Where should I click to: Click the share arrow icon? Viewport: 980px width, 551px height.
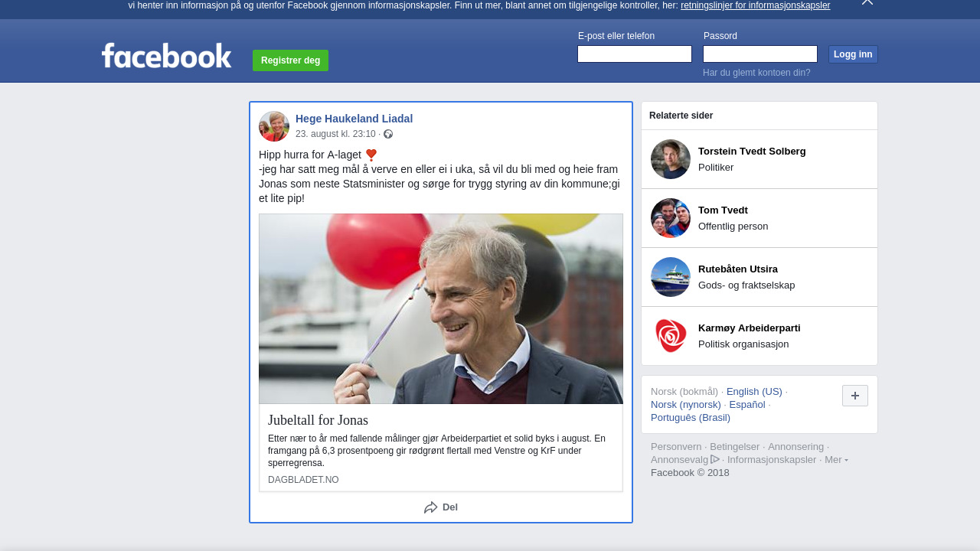pyautogui.click(x=431, y=507)
